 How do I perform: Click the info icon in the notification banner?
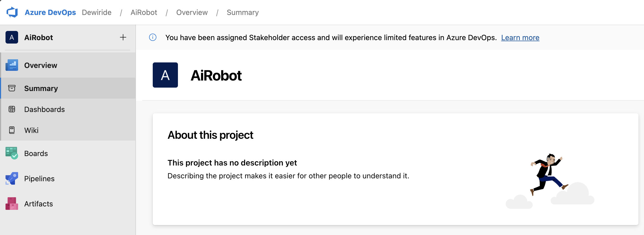[152, 38]
